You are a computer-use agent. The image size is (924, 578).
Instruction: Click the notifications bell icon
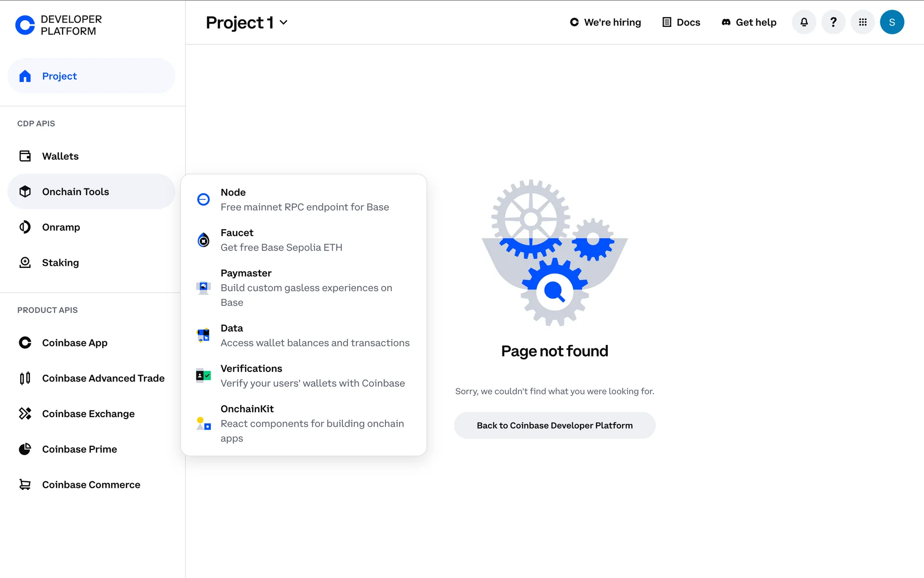pyautogui.click(x=804, y=22)
